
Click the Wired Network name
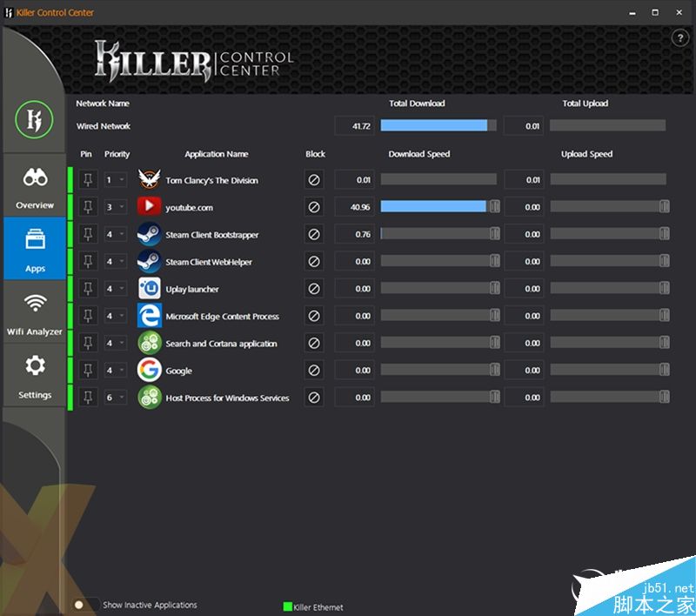(104, 126)
